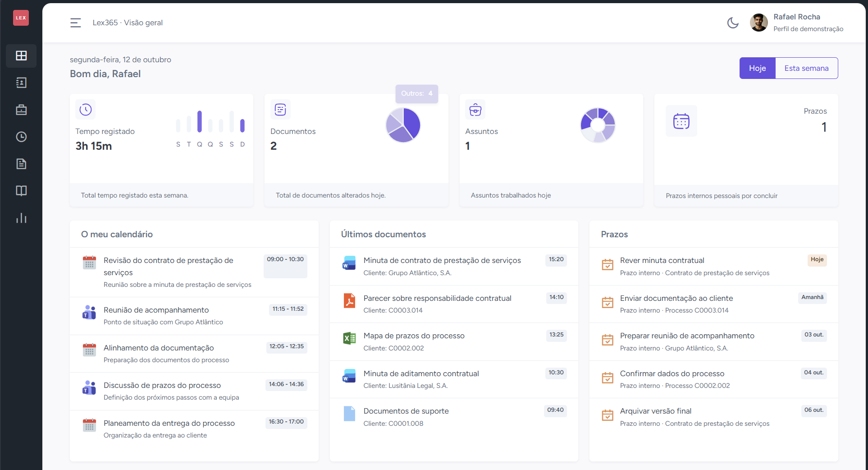Click the LEX logo in the sidebar
This screenshot has width=868, height=470.
[21, 18]
